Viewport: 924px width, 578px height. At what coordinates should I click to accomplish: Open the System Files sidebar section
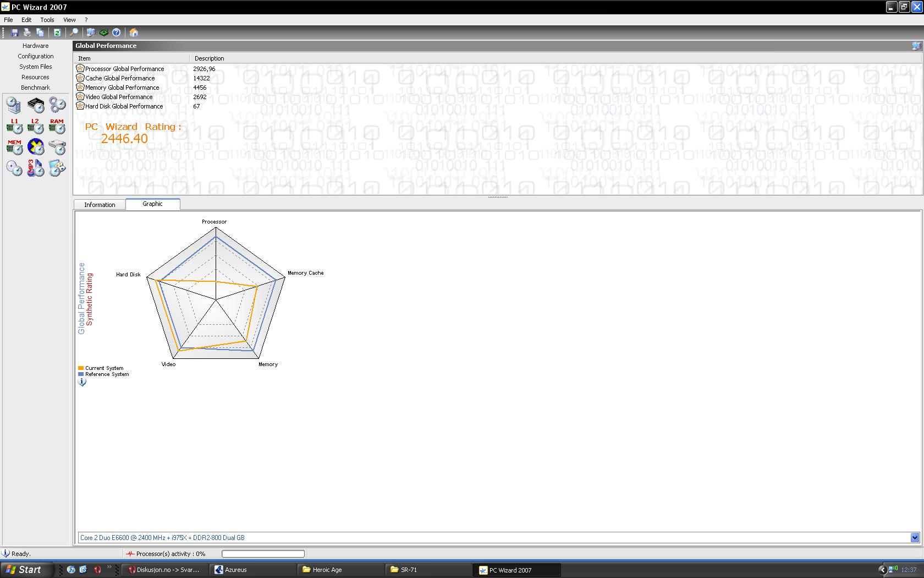(35, 67)
